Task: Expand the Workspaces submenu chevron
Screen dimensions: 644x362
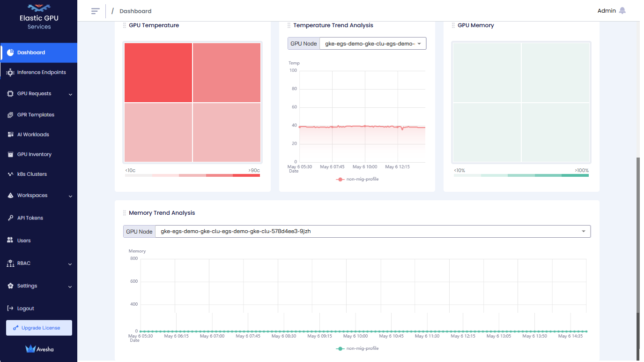Action: point(70,196)
